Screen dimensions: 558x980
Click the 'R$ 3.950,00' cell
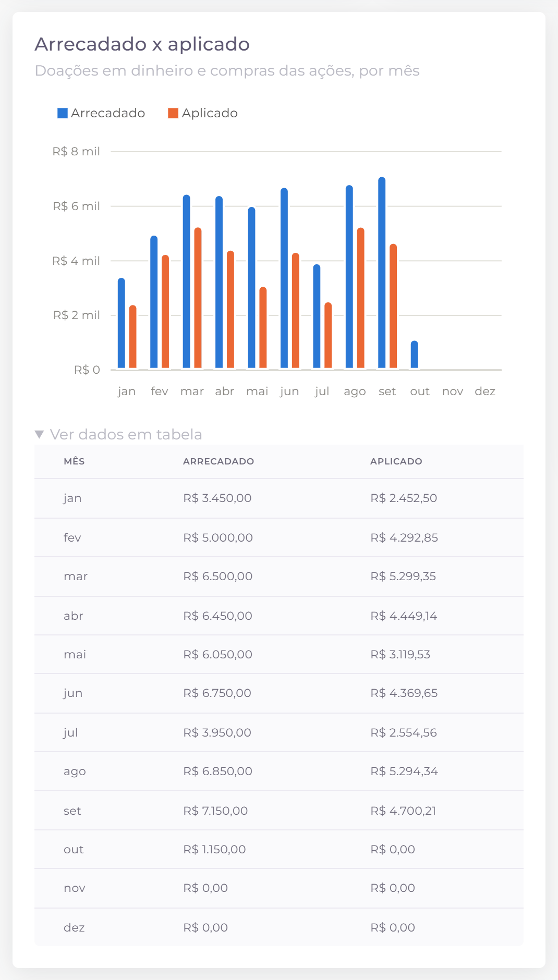click(217, 732)
